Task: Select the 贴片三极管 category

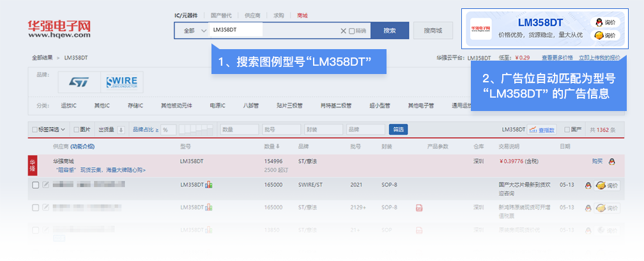Action: coord(289,106)
